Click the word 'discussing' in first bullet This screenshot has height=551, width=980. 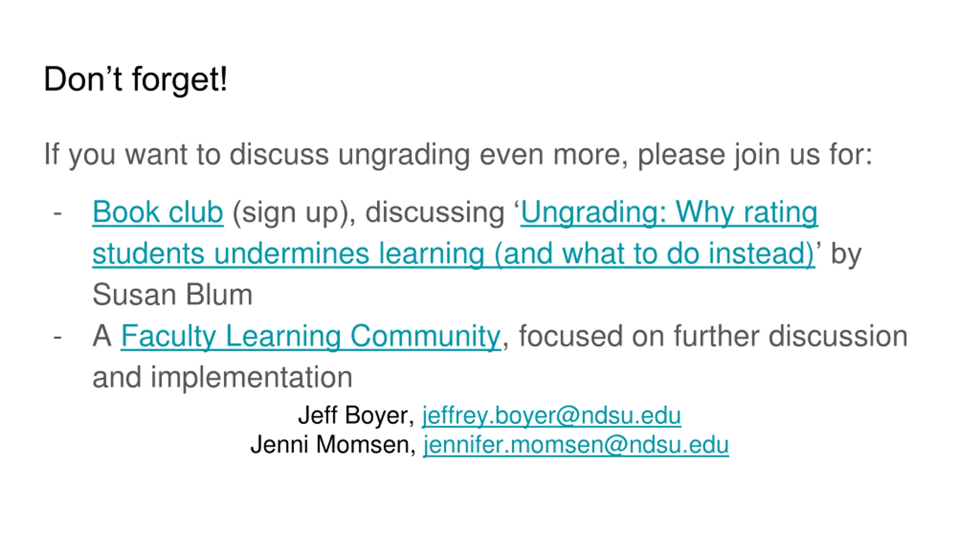[x=435, y=212]
